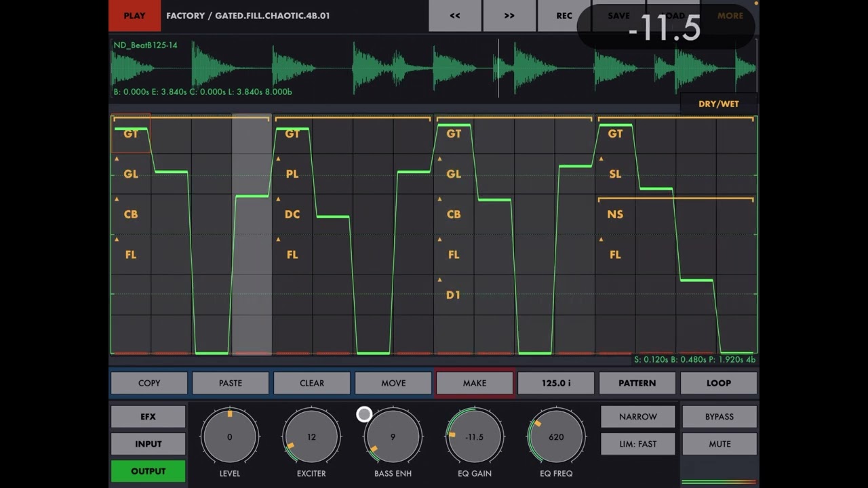
Task: Start playback with the PLAY button
Action: click(134, 16)
